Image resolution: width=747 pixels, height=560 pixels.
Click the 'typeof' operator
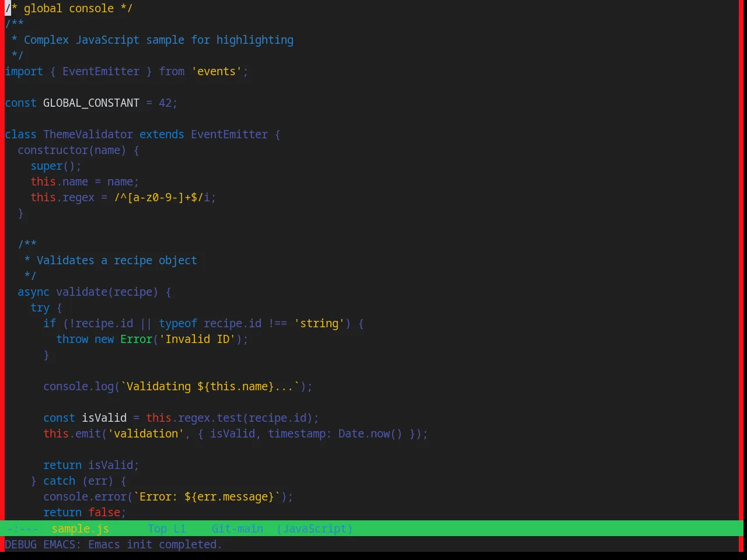tap(178, 323)
